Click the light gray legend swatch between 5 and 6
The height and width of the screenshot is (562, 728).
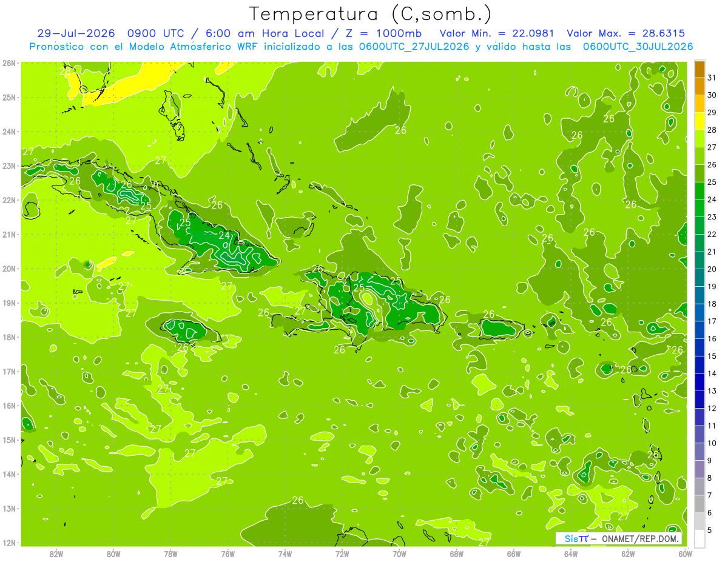point(699,521)
